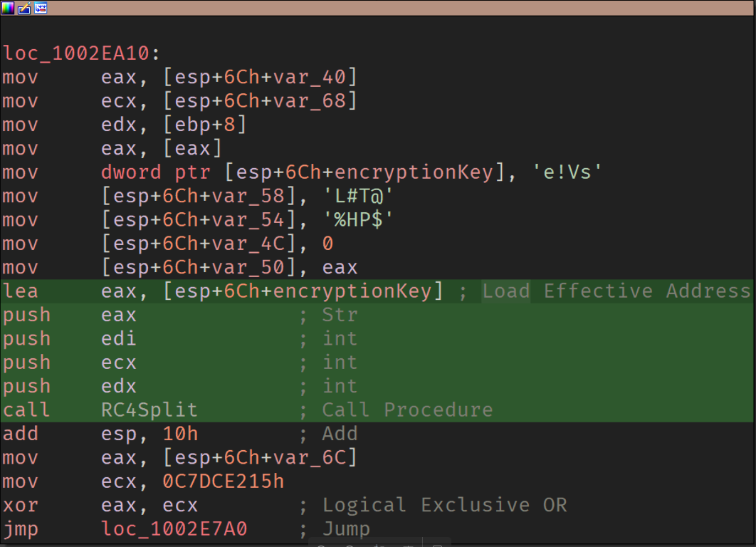756x547 pixels.
Task: Open the node color picker icon
Action: click(8, 8)
